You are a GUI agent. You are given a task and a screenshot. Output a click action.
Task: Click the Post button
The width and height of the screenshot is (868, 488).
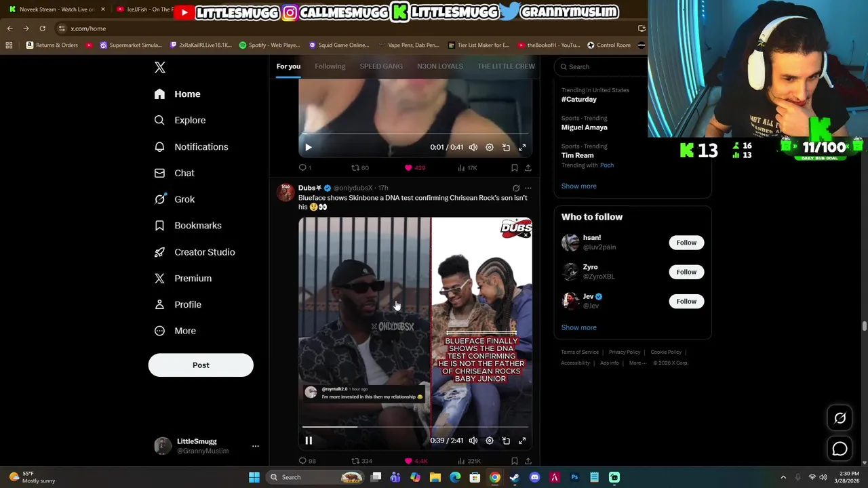click(201, 365)
